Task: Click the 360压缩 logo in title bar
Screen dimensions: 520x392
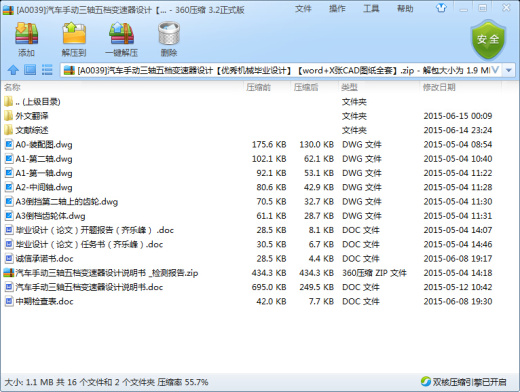Action: tap(8, 10)
